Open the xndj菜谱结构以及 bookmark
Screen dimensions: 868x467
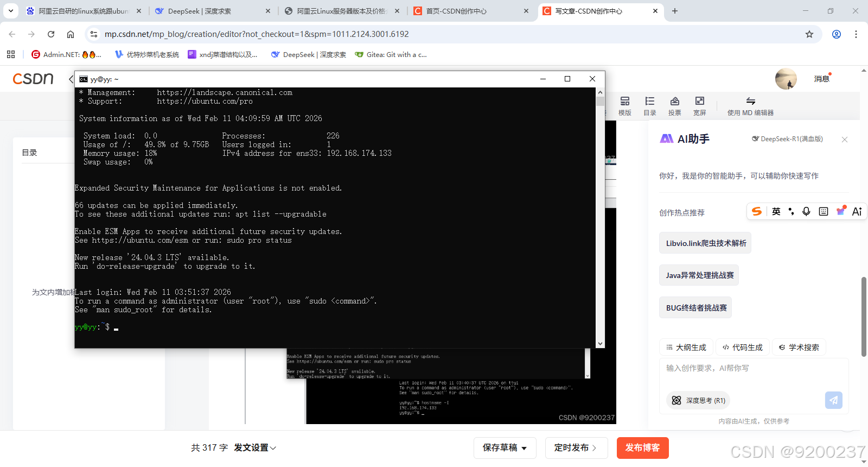(x=222, y=54)
